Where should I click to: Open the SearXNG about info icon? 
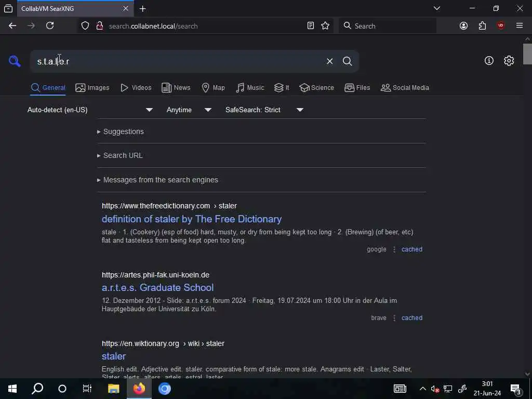pos(489,60)
